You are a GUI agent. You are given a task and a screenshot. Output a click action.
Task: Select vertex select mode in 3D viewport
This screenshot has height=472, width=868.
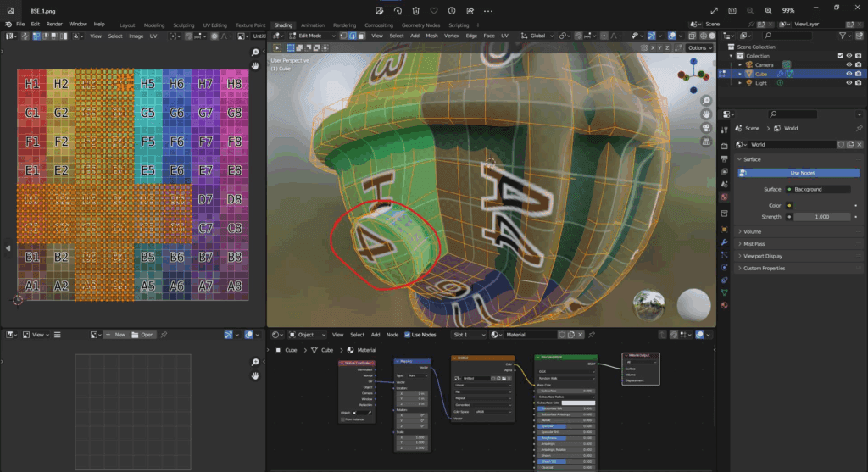tap(343, 36)
